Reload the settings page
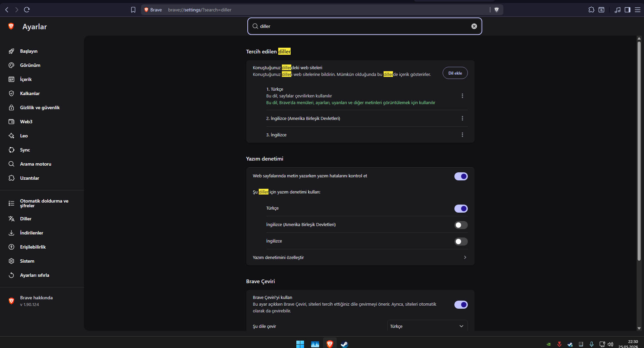 27,10
